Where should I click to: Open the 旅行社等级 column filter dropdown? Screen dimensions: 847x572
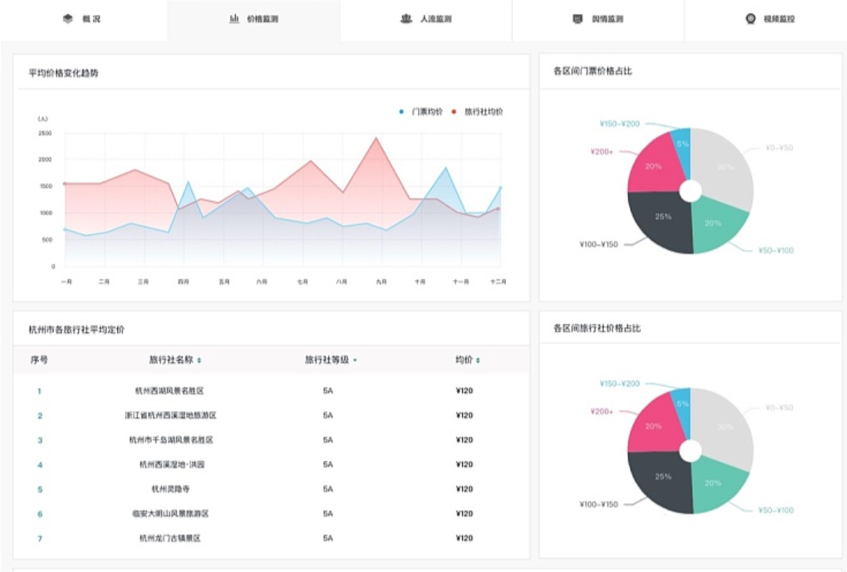coord(355,360)
